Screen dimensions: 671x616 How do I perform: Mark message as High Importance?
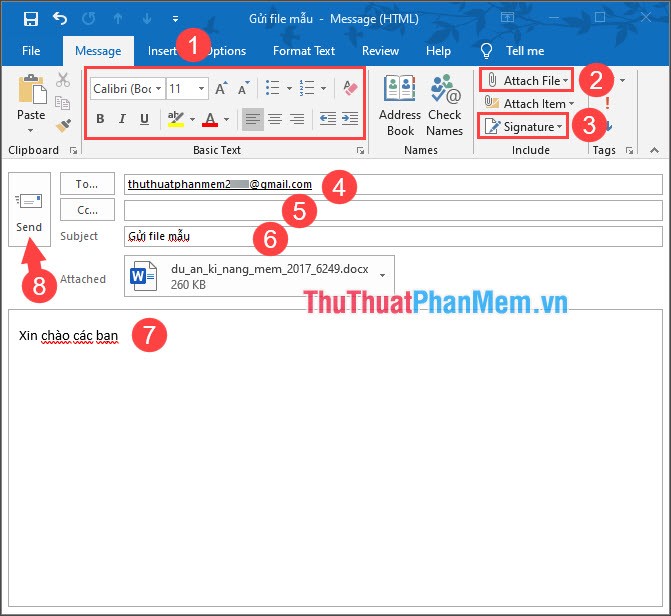pyautogui.click(x=607, y=103)
